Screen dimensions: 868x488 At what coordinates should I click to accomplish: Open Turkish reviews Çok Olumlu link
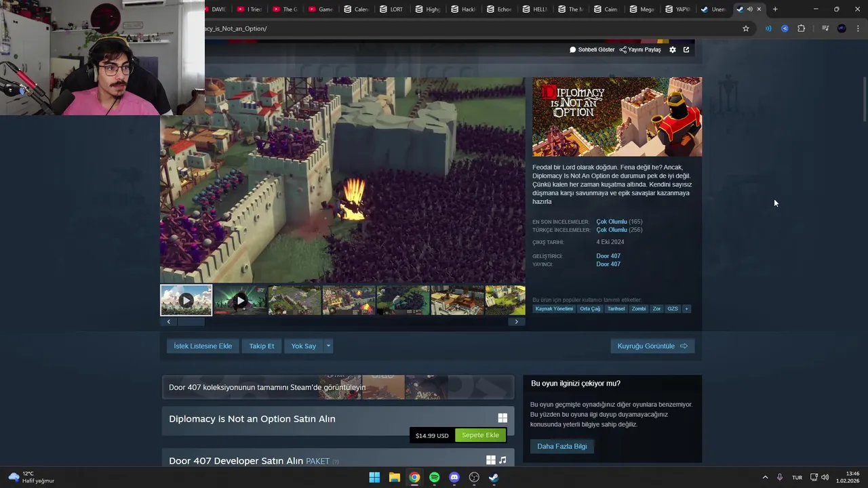(x=611, y=230)
